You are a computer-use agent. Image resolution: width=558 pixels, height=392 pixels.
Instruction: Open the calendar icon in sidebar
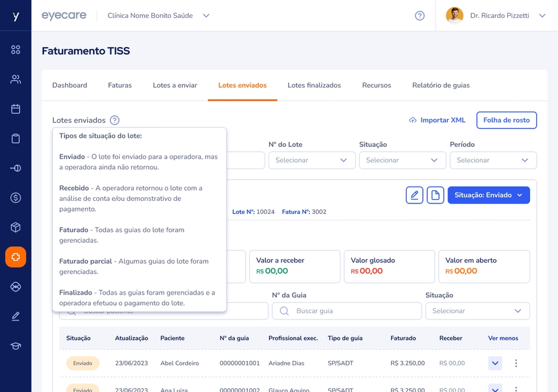coord(15,109)
